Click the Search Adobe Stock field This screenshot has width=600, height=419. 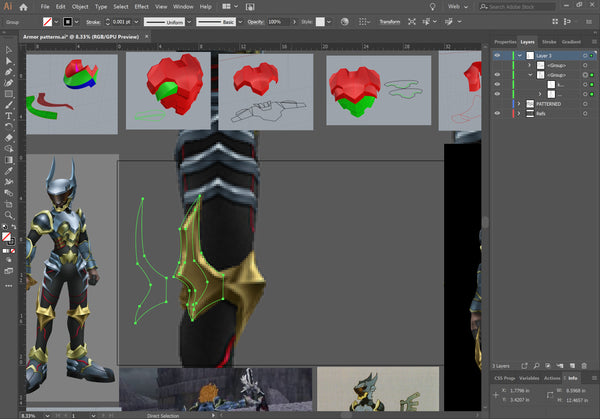(x=510, y=6)
